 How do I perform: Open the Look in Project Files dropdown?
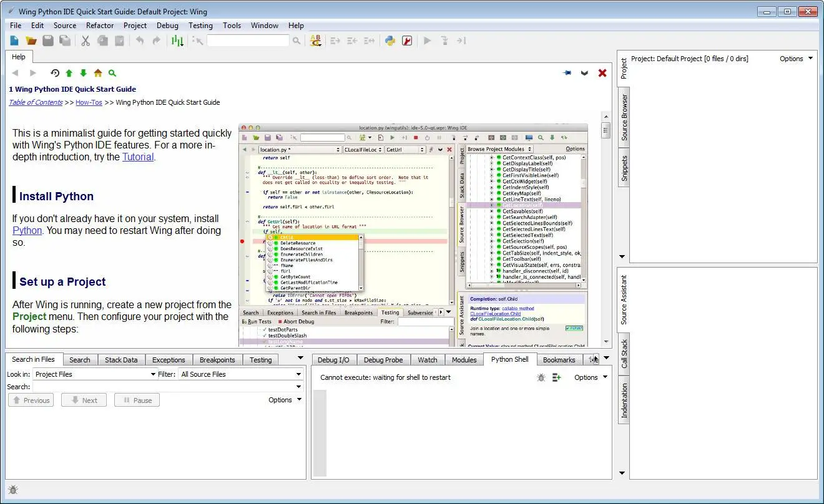(95, 374)
